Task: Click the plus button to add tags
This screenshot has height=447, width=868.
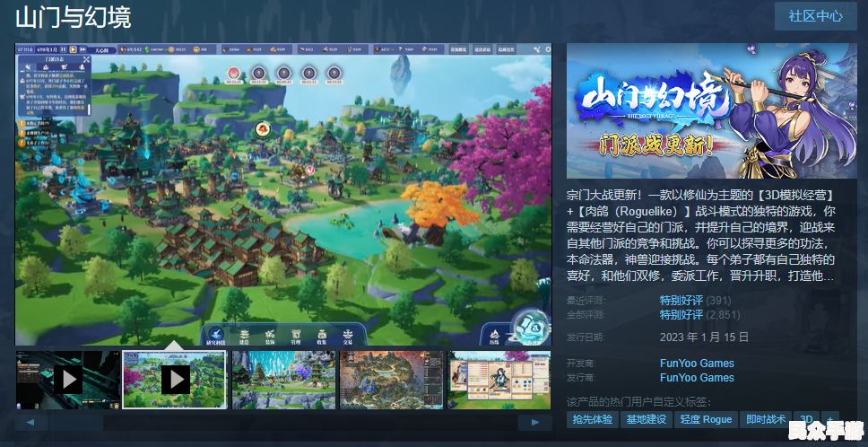Action: tap(829, 419)
